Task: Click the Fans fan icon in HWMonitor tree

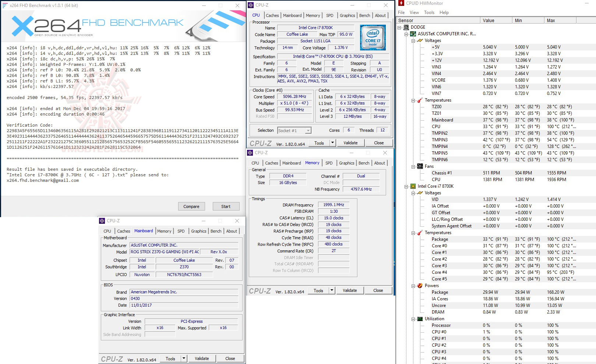Action: pos(420,166)
